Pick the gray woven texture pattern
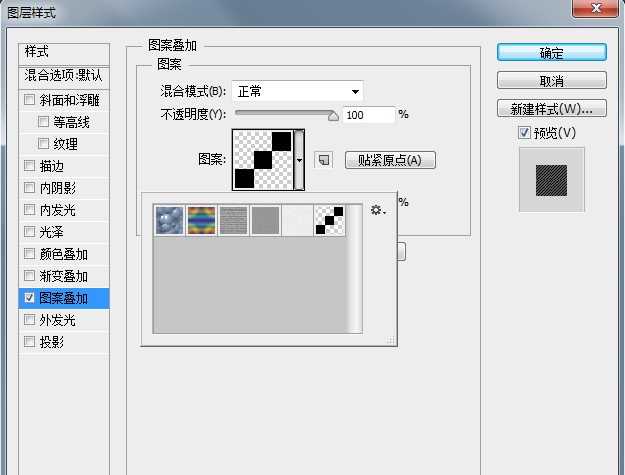The width and height of the screenshot is (625, 475). tap(233, 220)
